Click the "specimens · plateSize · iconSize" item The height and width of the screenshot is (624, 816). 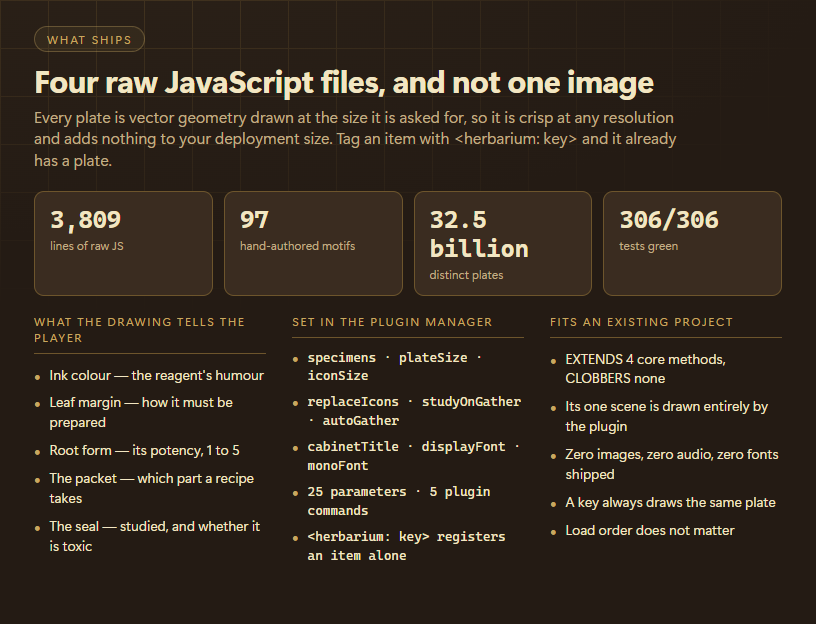coord(394,366)
